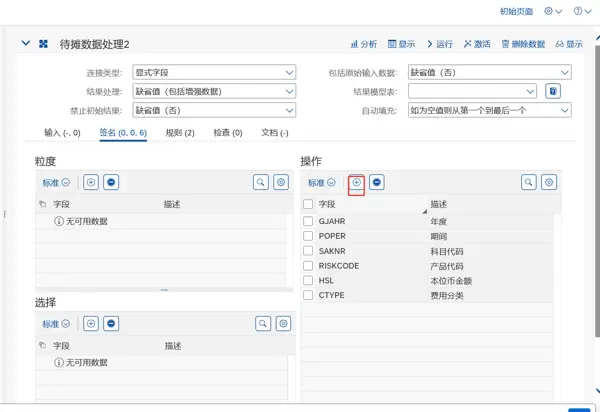600x412 pixels.
Task: Check the GJAHR field checkbox
Action: point(308,219)
